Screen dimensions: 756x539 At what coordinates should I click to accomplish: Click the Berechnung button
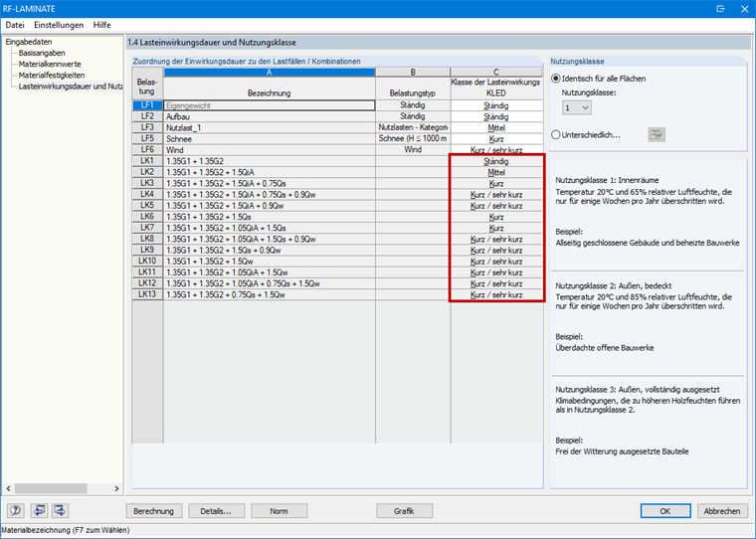click(154, 511)
